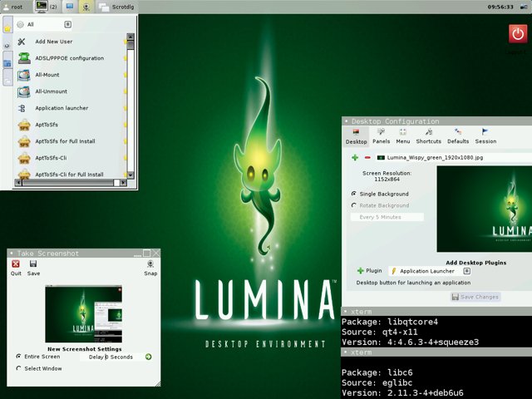Launch AptToSfs for Full Install
The image size is (532, 399).
pos(71,141)
